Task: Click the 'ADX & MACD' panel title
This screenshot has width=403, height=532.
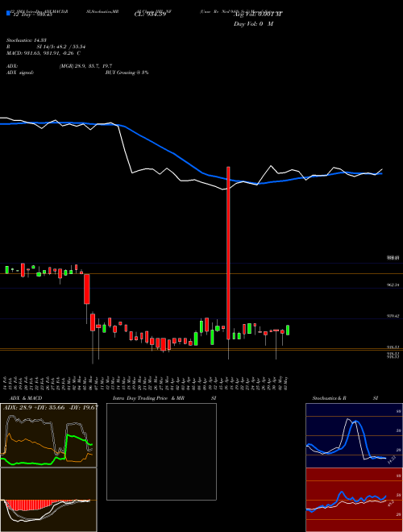Action: click(26, 398)
